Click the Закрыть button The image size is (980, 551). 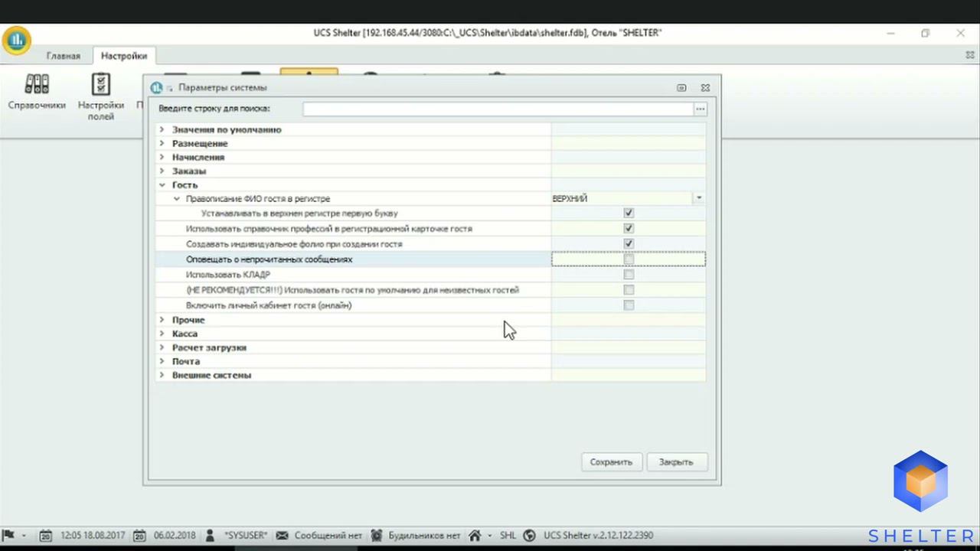676,461
